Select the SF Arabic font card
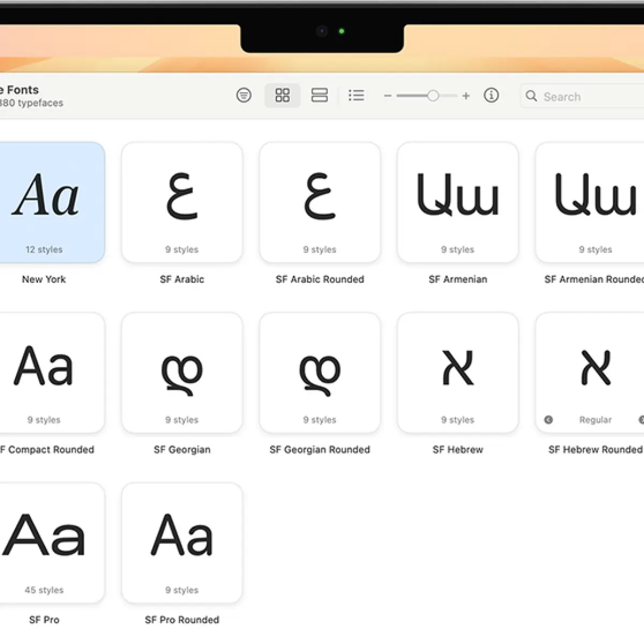This screenshot has height=644, width=644. click(182, 203)
